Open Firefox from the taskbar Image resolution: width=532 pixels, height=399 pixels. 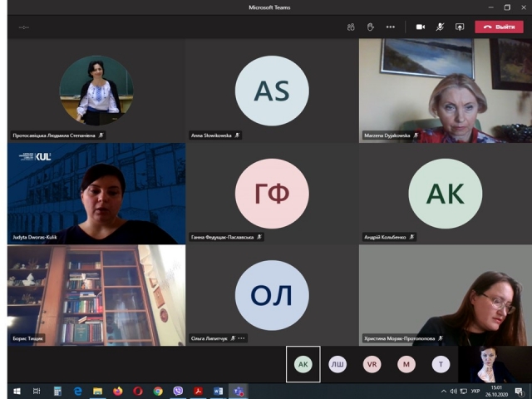tap(118, 392)
